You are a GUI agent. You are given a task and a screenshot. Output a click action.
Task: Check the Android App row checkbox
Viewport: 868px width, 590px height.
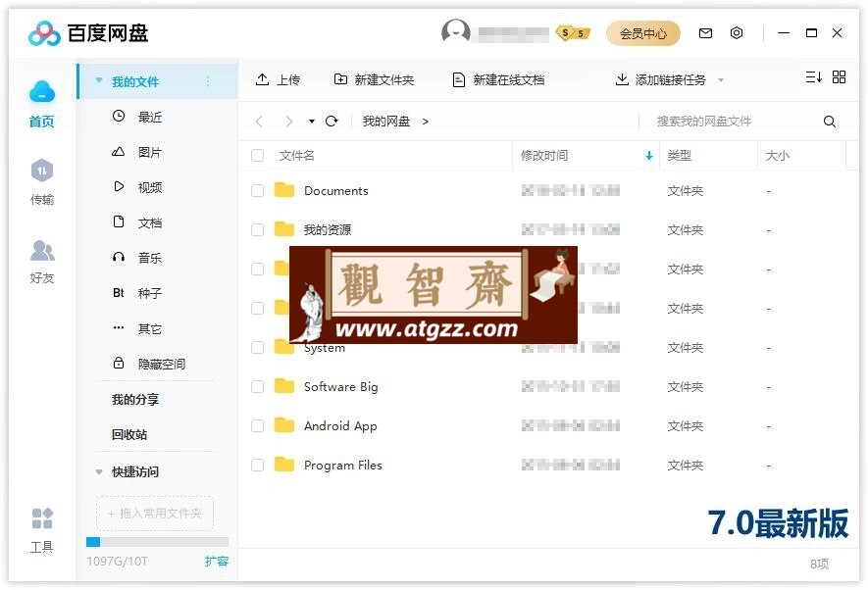click(257, 425)
